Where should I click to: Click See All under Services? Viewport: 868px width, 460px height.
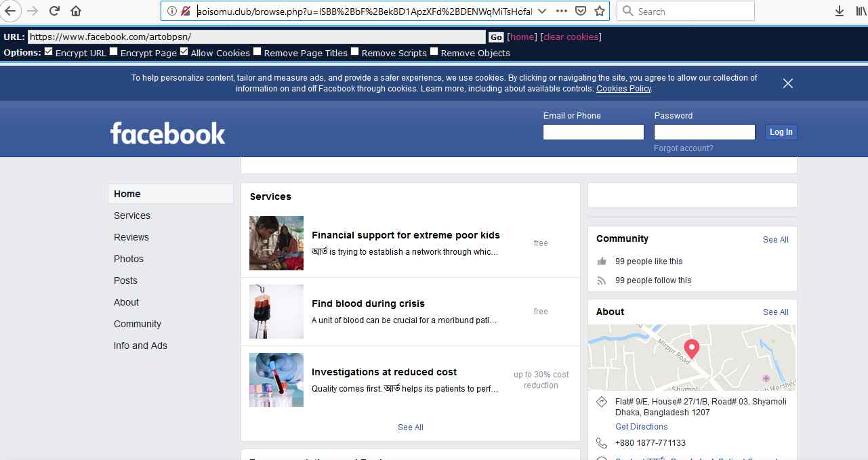coord(411,427)
